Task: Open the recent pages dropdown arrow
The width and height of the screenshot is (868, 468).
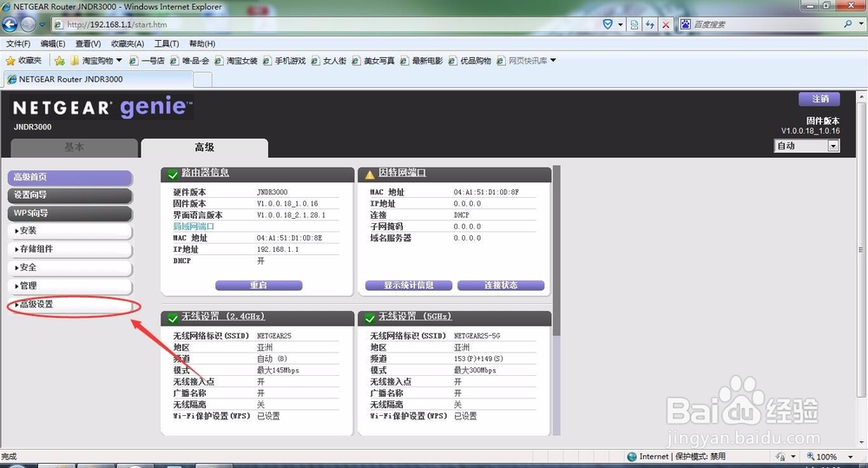Action: [42, 24]
